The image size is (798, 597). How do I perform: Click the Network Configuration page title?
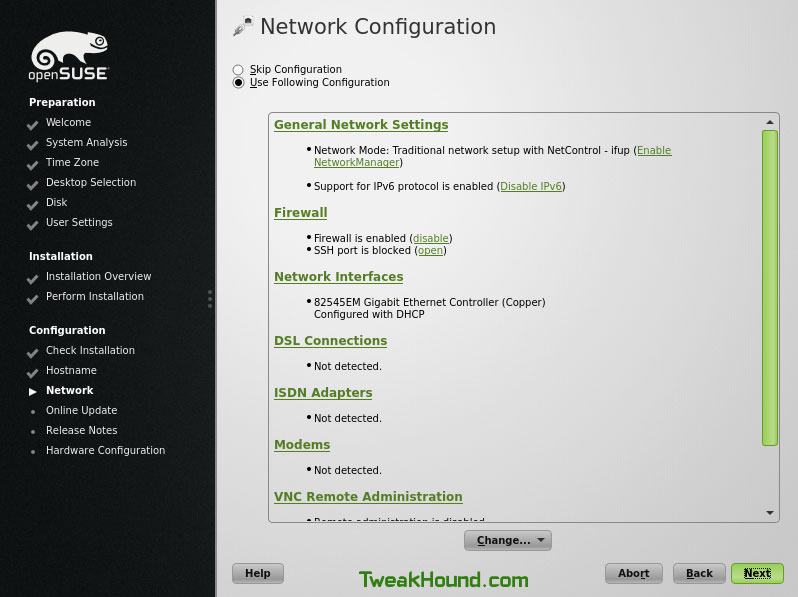[378, 27]
